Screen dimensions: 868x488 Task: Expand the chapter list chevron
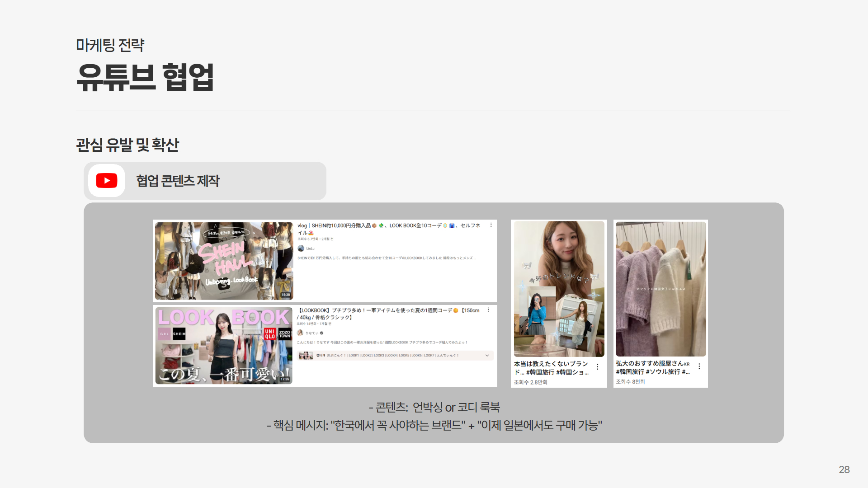click(x=487, y=356)
